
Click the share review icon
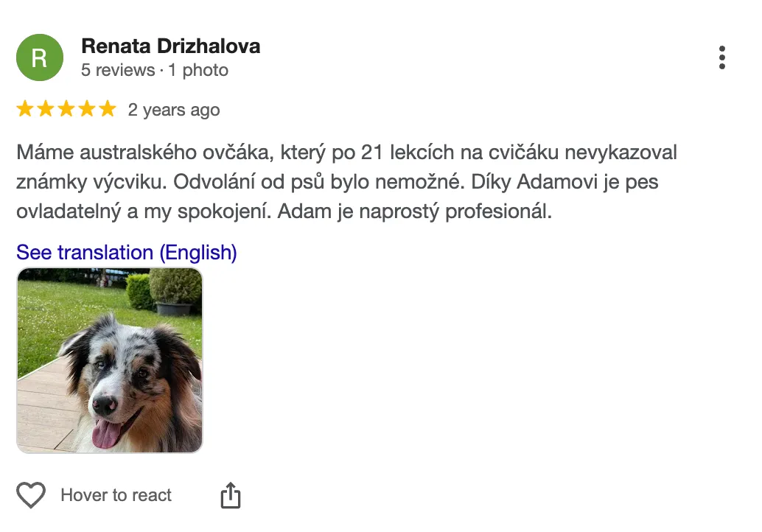point(231,495)
